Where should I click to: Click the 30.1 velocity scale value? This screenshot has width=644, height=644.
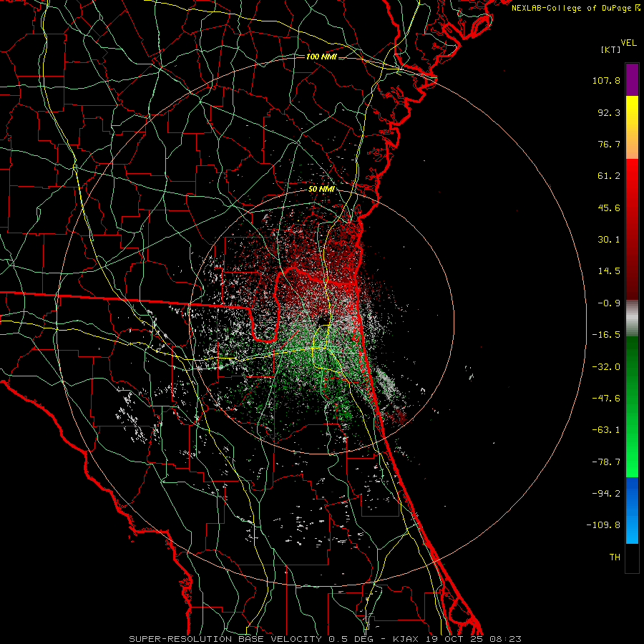(x=609, y=240)
